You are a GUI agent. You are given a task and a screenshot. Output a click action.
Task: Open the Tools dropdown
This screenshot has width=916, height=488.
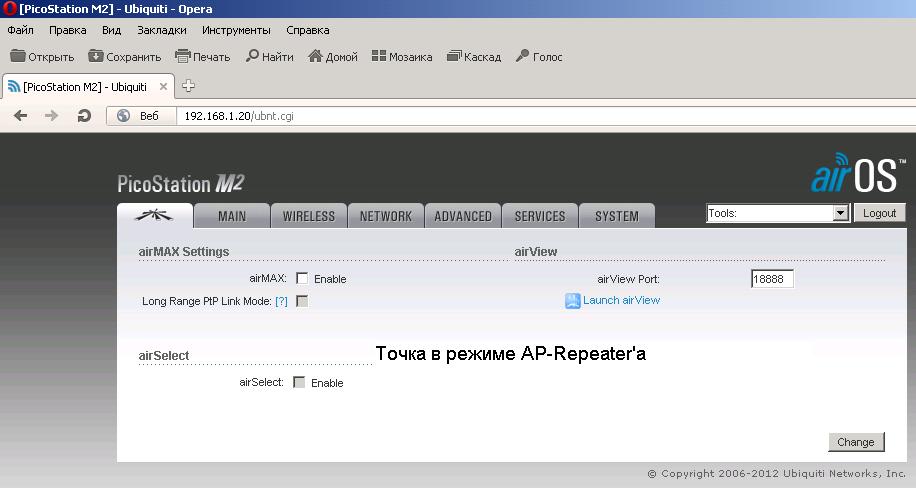pyautogui.click(x=778, y=213)
